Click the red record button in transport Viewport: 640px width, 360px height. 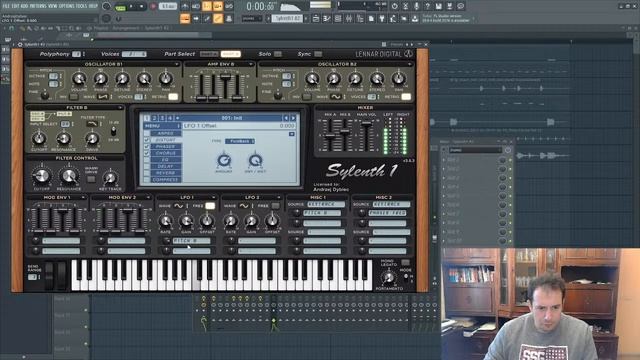point(153,7)
